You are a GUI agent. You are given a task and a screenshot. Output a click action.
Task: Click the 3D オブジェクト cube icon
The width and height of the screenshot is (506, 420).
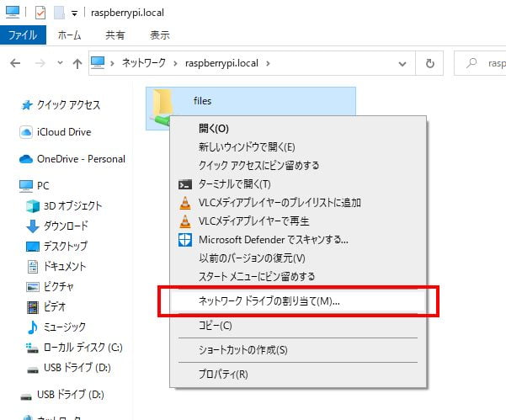pos(33,206)
